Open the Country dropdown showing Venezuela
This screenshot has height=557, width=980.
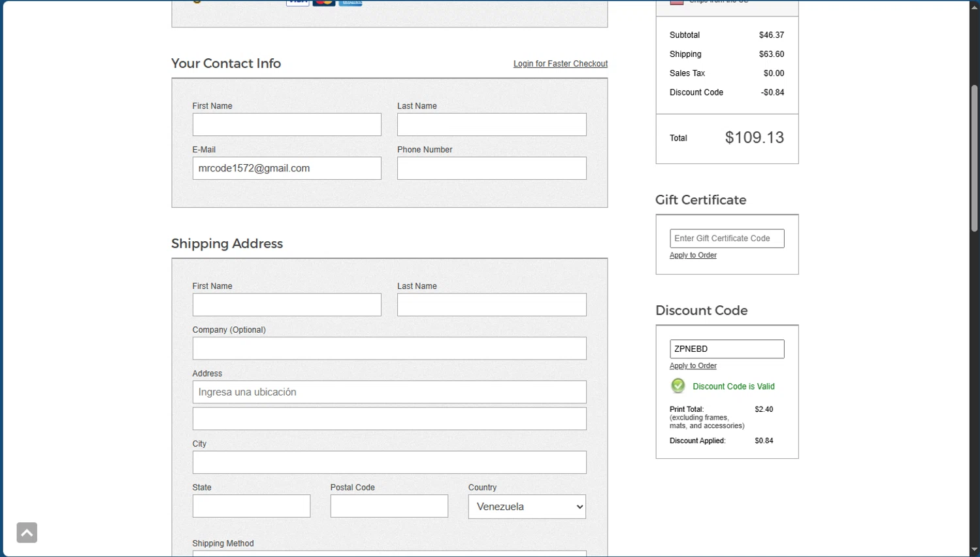click(527, 507)
